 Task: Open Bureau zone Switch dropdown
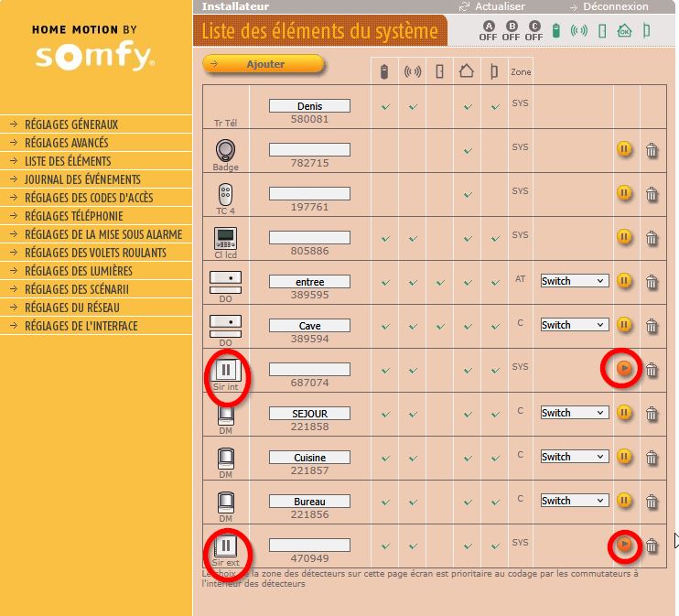tap(574, 501)
